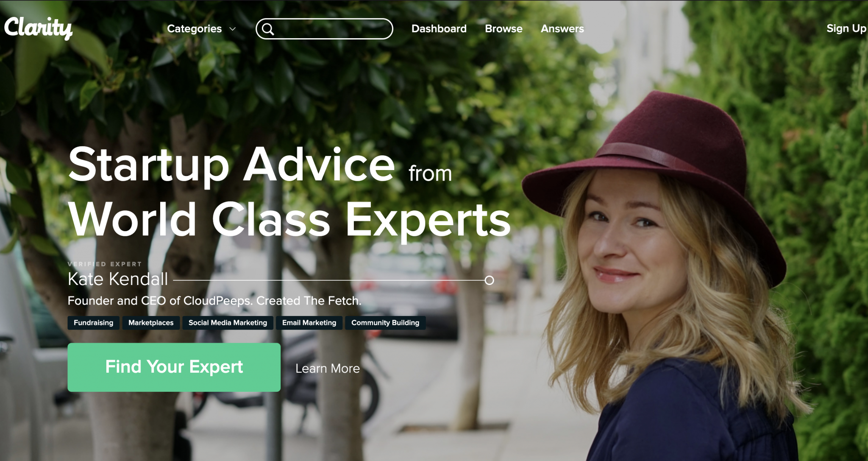Open the Answers page

(x=562, y=29)
